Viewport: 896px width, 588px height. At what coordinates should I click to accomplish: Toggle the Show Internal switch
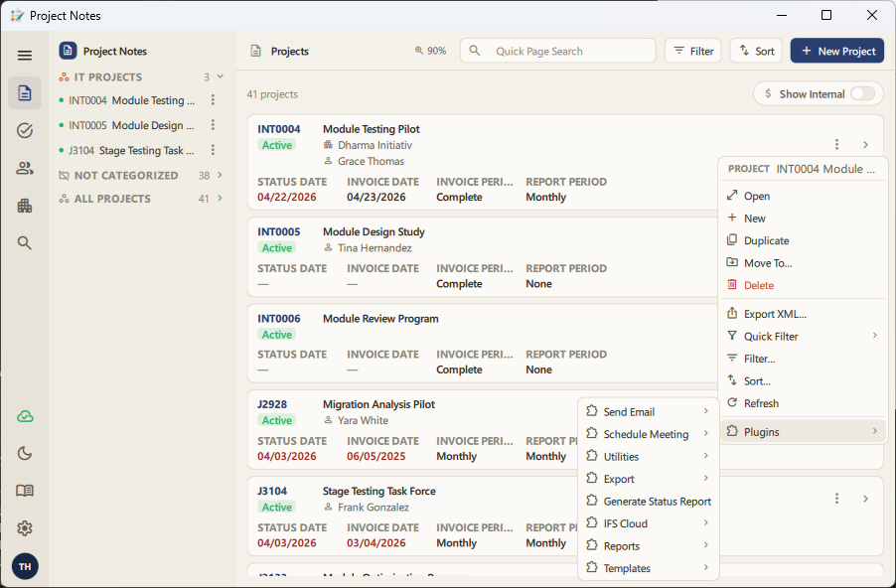(x=862, y=93)
